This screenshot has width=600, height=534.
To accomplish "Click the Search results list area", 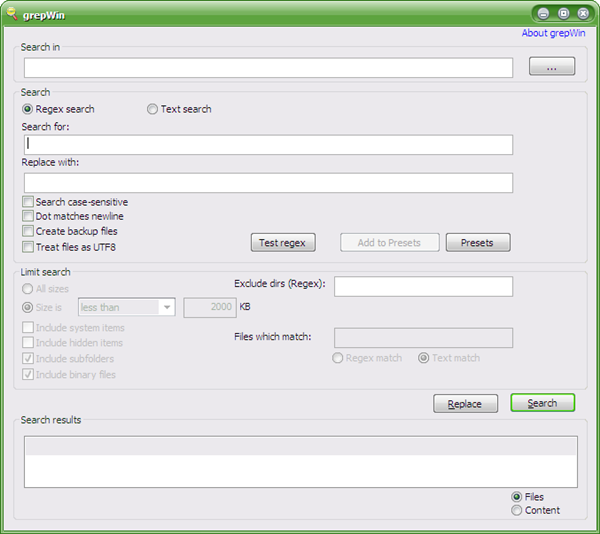I will [x=301, y=462].
